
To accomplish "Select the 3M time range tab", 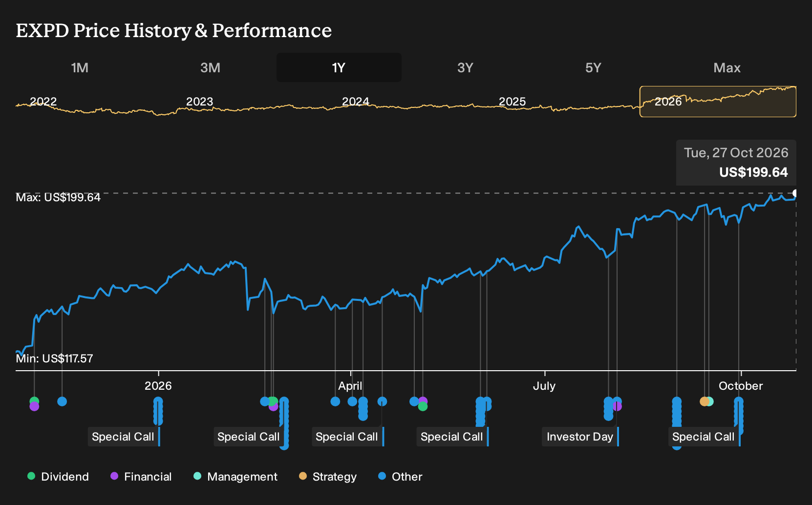I will 210,67.
